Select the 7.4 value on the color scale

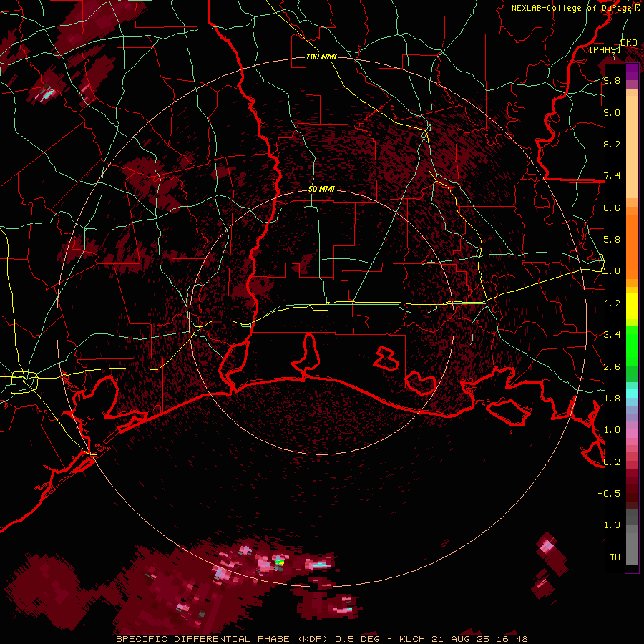[612, 176]
